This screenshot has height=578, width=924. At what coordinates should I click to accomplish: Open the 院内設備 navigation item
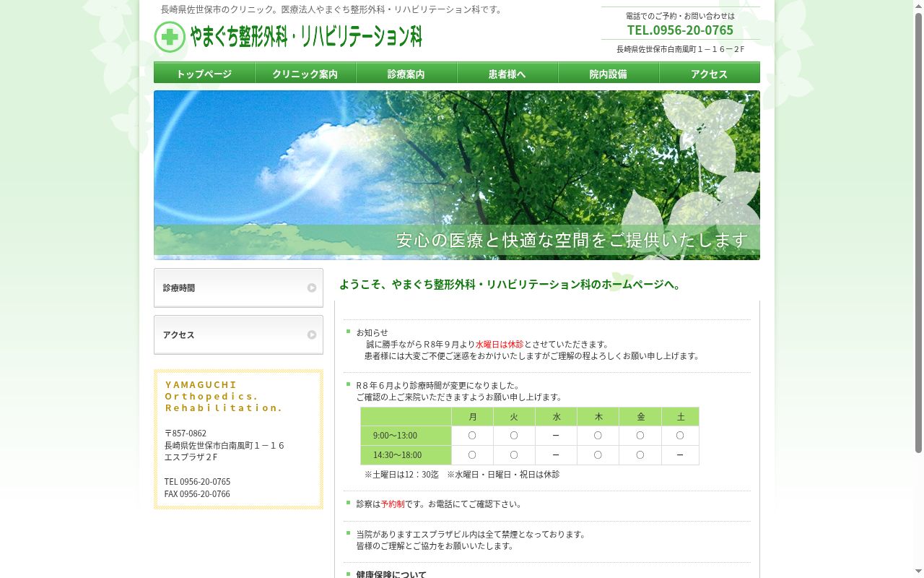(609, 73)
